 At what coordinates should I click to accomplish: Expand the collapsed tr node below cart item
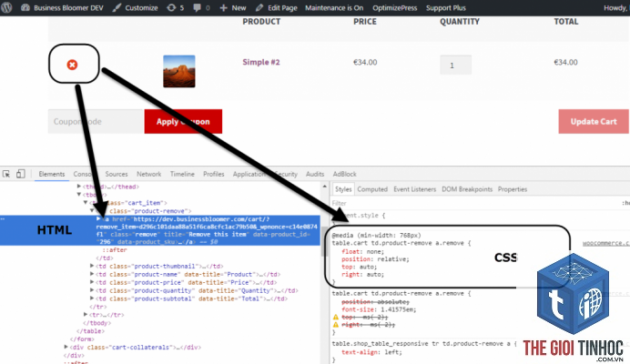86,315
